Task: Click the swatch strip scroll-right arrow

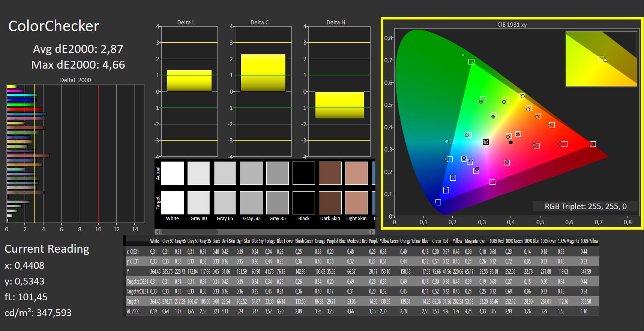Action: (372, 232)
